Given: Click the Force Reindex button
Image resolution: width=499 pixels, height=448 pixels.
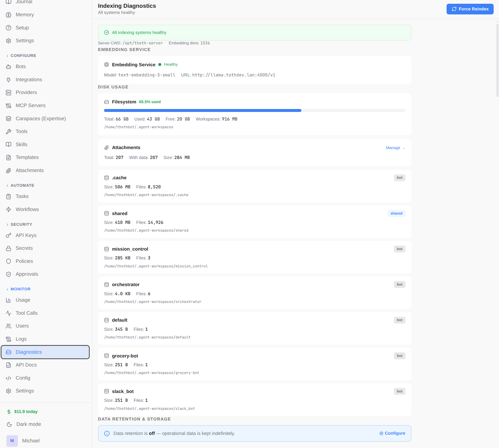Looking at the screenshot, I should click(x=470, y=9).
